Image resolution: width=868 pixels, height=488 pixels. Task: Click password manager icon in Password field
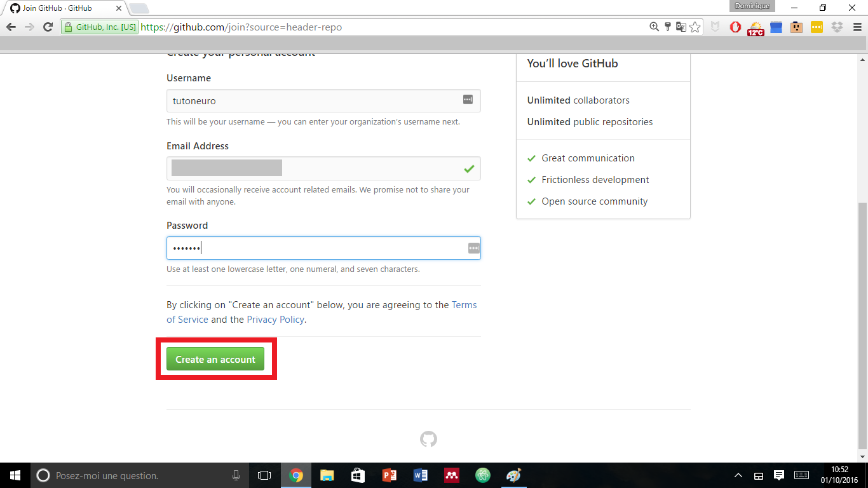(473, 248)
